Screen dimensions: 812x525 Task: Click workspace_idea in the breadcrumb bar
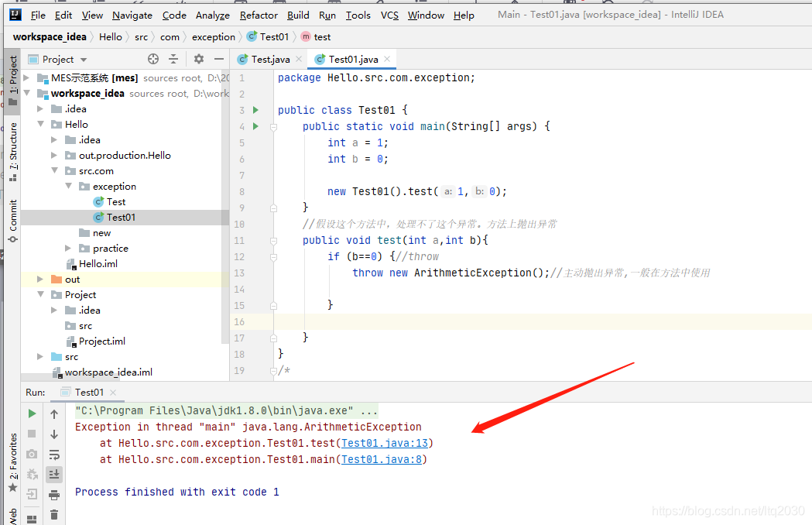click(50, 37)
